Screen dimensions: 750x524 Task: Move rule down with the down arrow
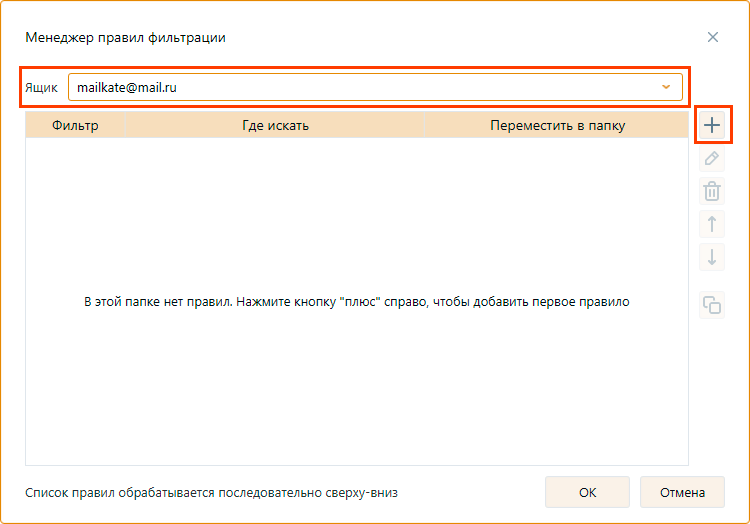coord(712,256)
